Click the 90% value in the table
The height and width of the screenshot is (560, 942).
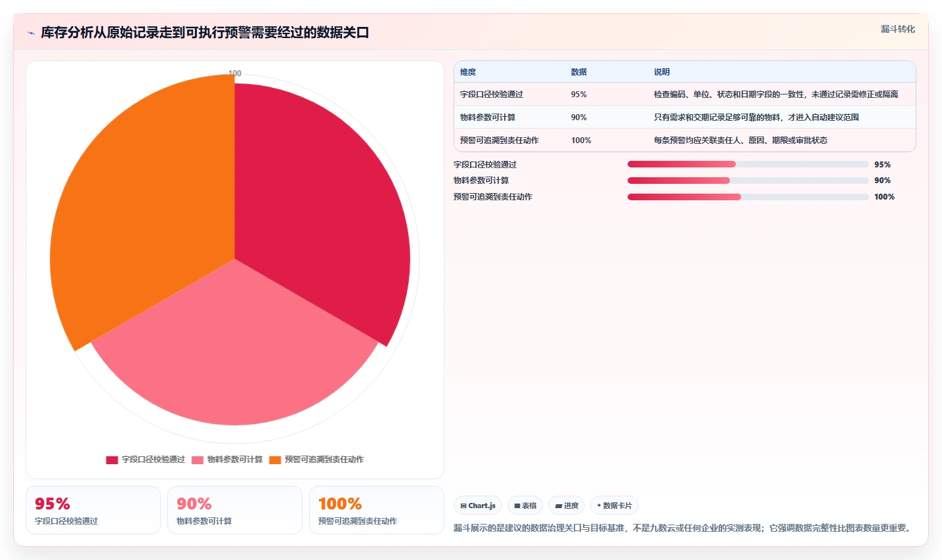pyautogui.click(x=579, y=118)
